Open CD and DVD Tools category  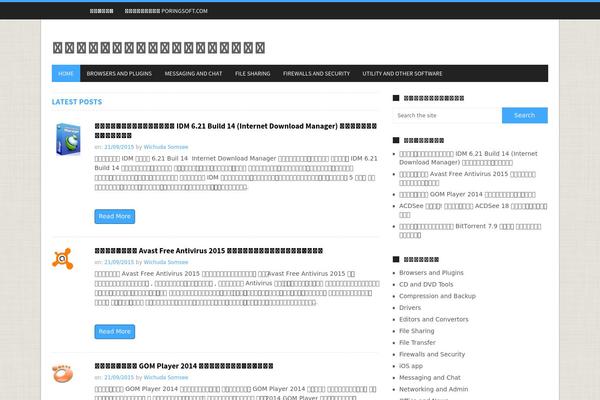point(426,284)
